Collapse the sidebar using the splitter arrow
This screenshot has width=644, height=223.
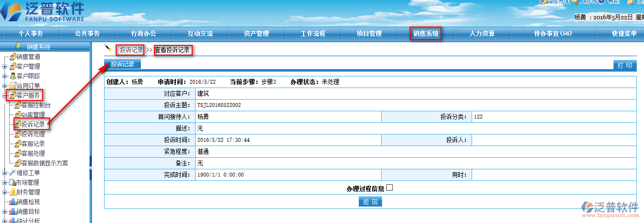(x=91, y=168)
